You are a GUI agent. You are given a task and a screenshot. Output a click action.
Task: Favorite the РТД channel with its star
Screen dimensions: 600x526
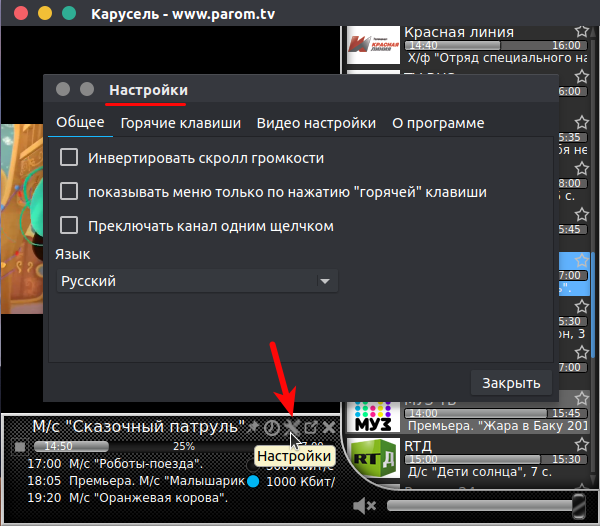point(582,445)
